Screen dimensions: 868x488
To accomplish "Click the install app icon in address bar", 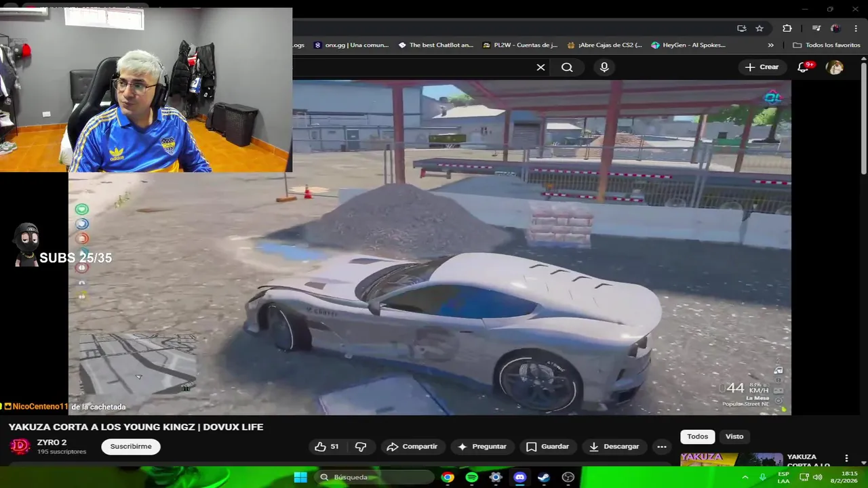I will 741,28.
